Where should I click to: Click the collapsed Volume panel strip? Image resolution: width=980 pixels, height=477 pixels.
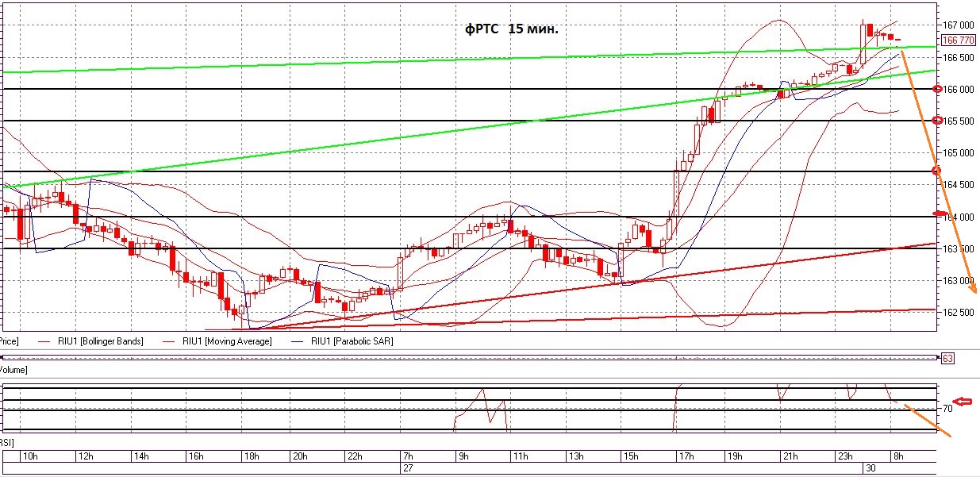tap(468, 359)
